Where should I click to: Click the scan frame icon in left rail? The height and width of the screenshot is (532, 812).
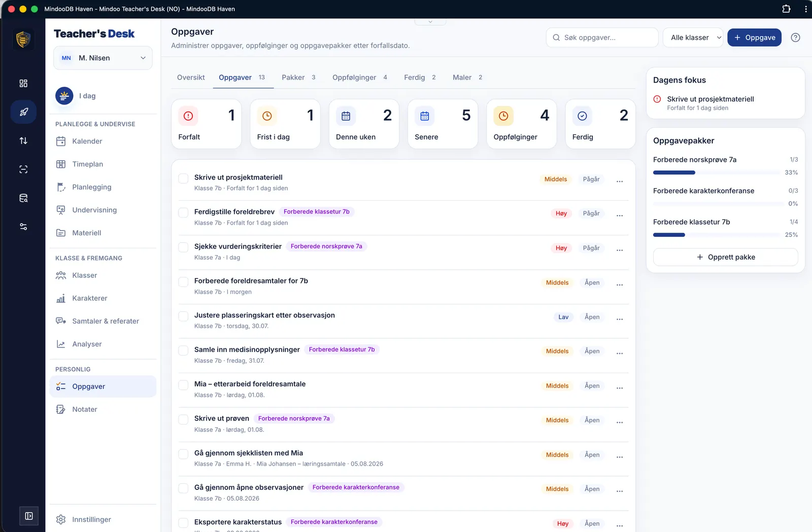tap(23, 169)
